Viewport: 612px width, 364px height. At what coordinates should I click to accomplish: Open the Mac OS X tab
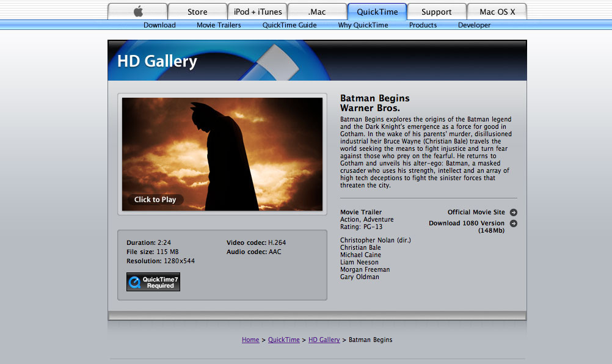tap(497, 12)
